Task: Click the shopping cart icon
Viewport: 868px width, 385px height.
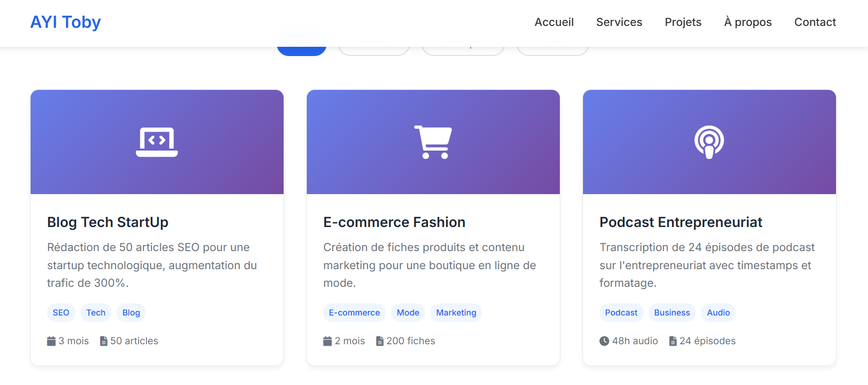Action: click(x=433, y=142)
